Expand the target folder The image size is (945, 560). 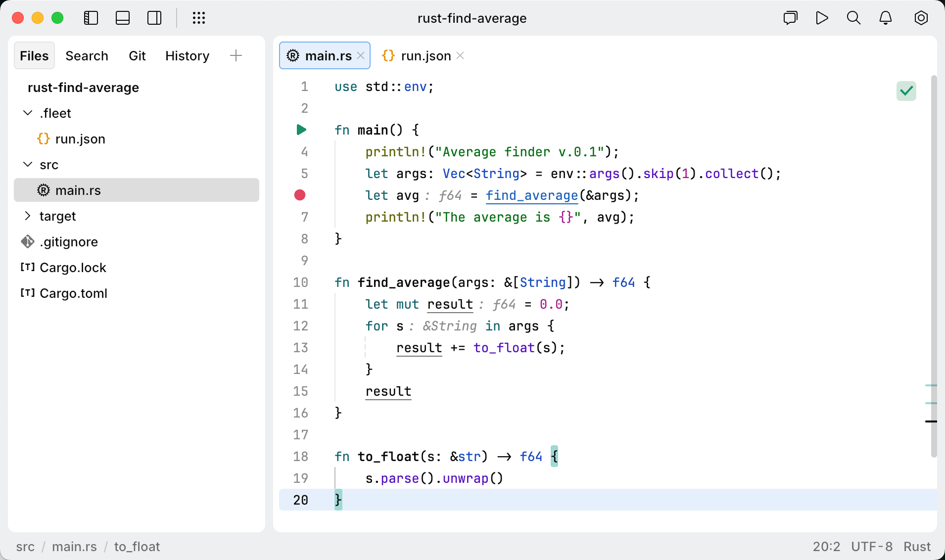point(28,216)
